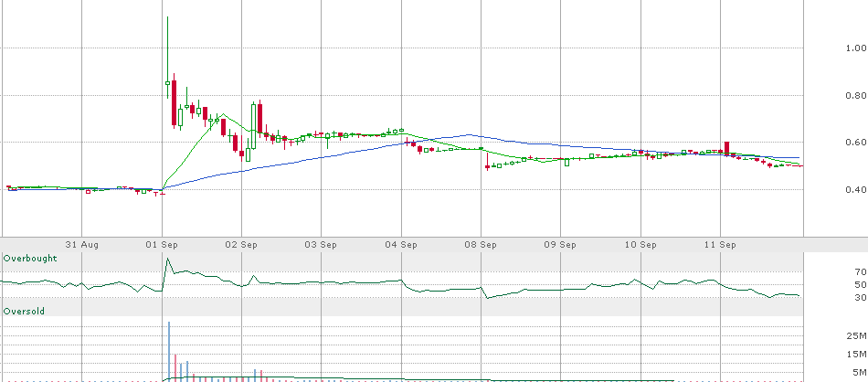Viewport: 868px width, 382px height.
Task: Click the 10 Sep date label
Action: 641,245
